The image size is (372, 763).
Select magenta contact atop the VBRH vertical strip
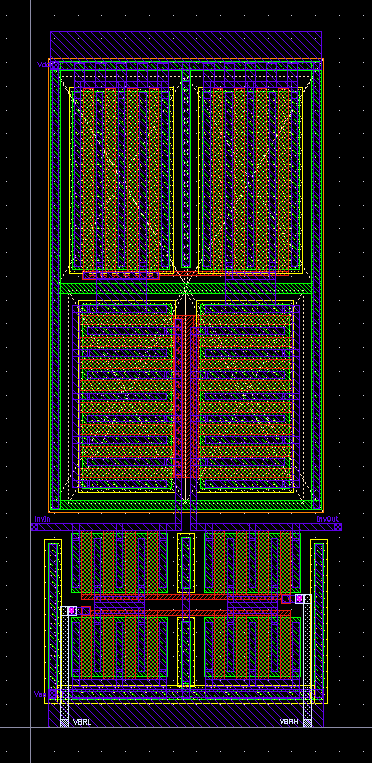[x=299, y=599]
